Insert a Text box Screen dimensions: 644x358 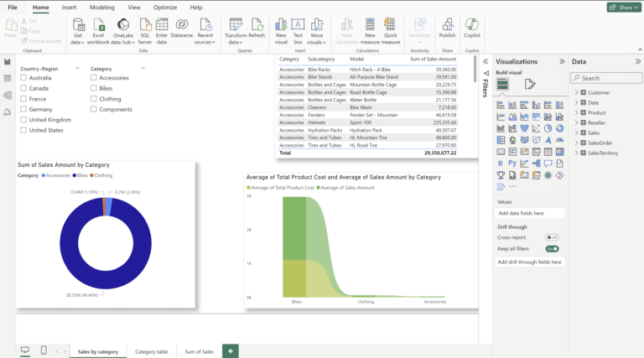pos(299,31)
